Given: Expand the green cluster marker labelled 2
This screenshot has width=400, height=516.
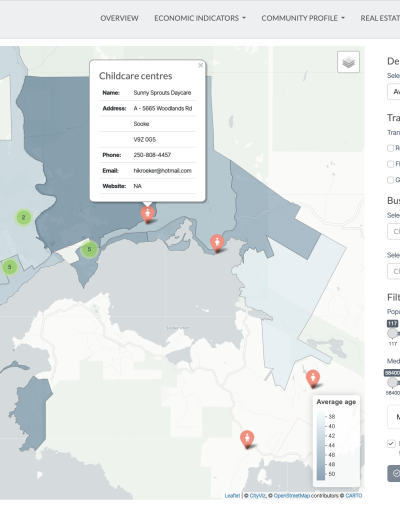Looking at the screenshot, I should pyautogui.click(x=23, y=217).
